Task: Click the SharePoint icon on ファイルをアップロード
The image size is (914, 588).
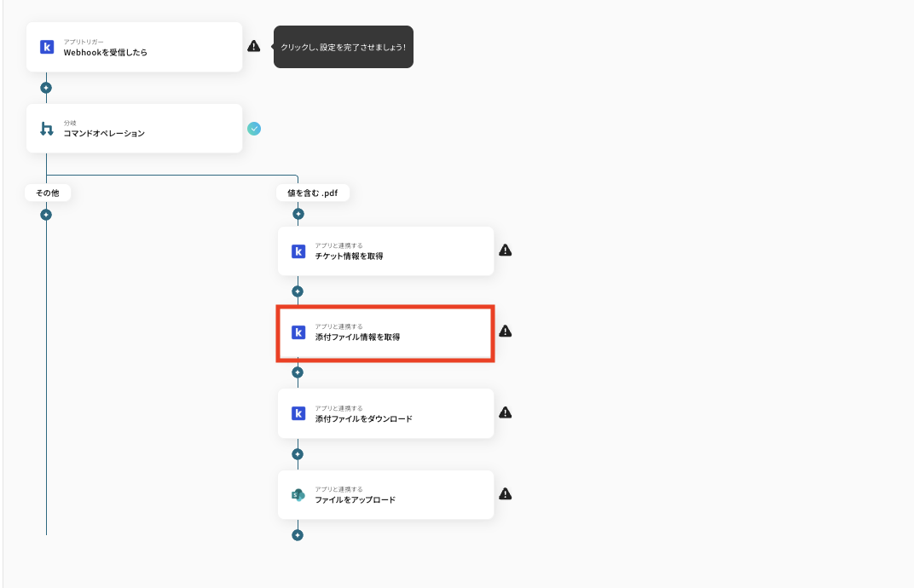Action: [298, 495]
